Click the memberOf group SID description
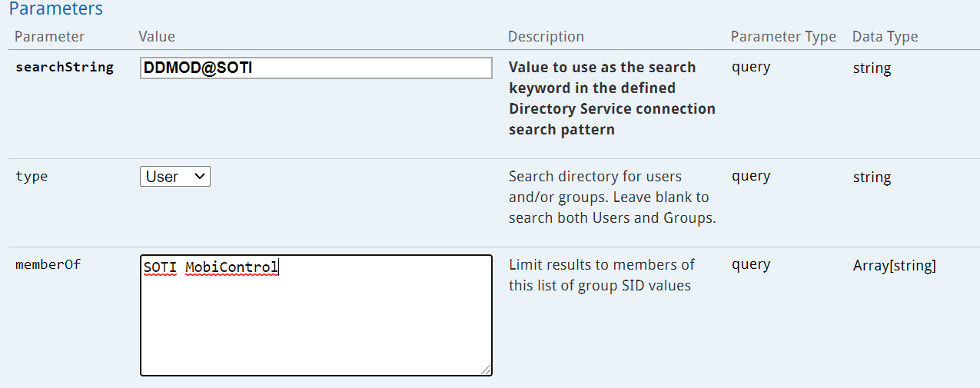 coord(601,275)
